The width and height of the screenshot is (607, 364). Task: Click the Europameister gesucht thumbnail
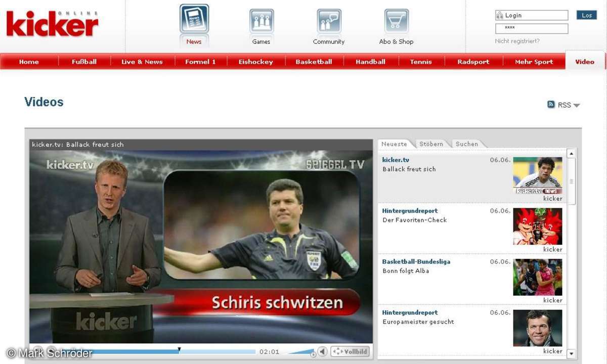tap(538, 328)
